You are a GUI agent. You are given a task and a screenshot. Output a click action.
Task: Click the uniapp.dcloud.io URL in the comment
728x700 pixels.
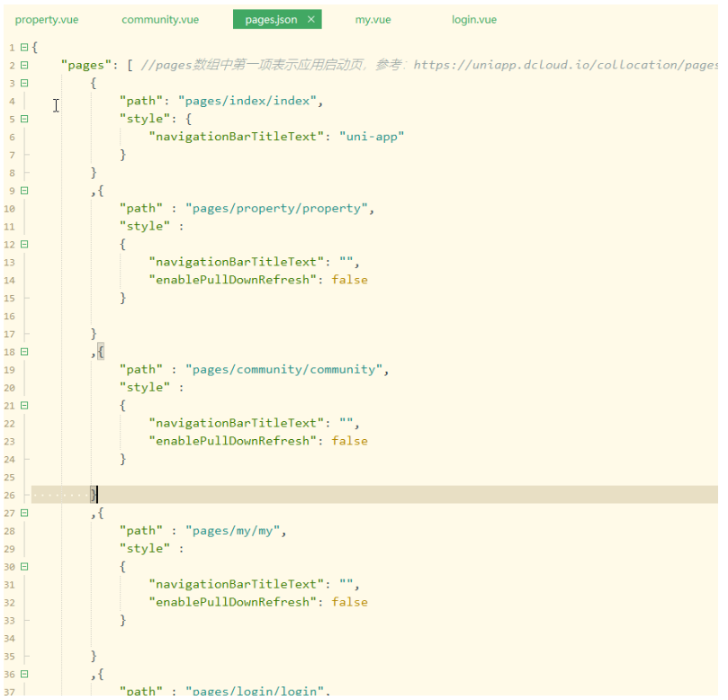565,65
